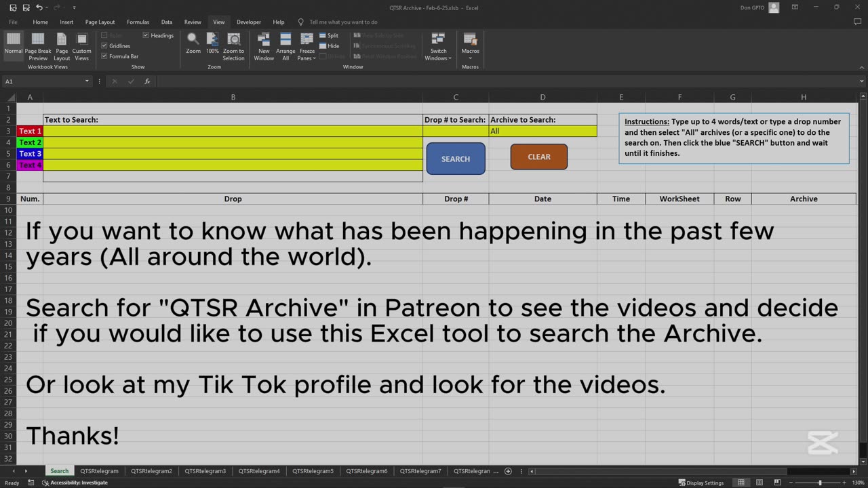Open Archive to Search 'All' dropdown cell
868x488 pixels.
(x=542, y=131)
